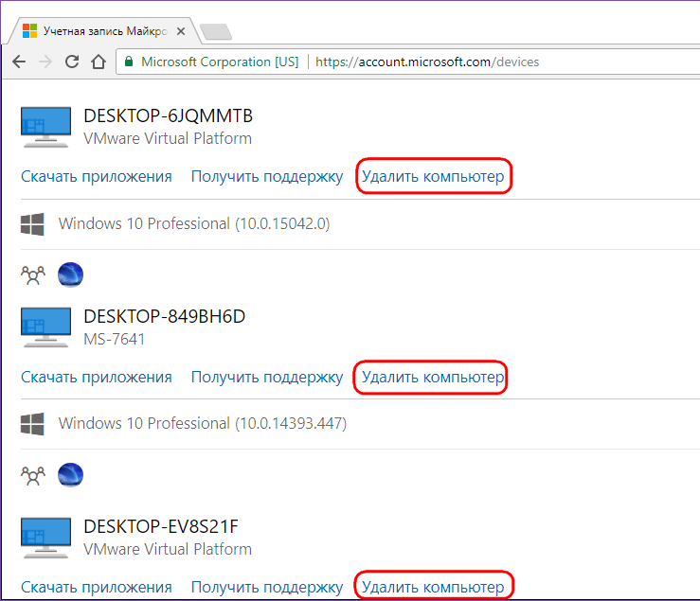Screen dimensions: 700x601
Task: Click the monitor icon for DESKTOP-EV8S21F
Action: (45, 538)
